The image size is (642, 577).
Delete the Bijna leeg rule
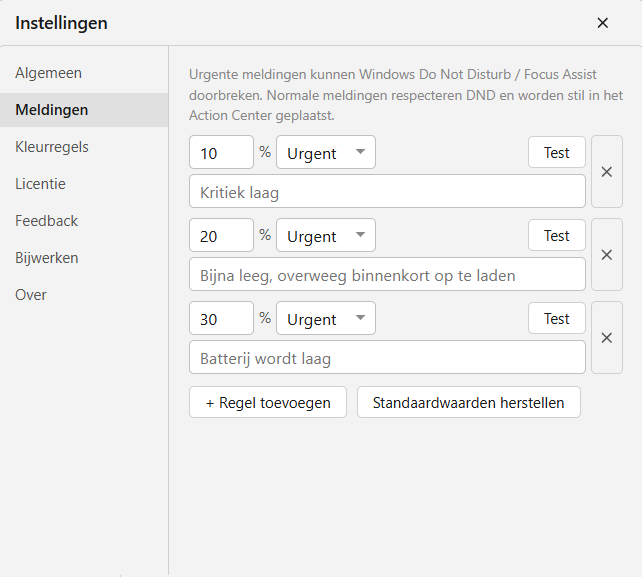click(607, 255)
